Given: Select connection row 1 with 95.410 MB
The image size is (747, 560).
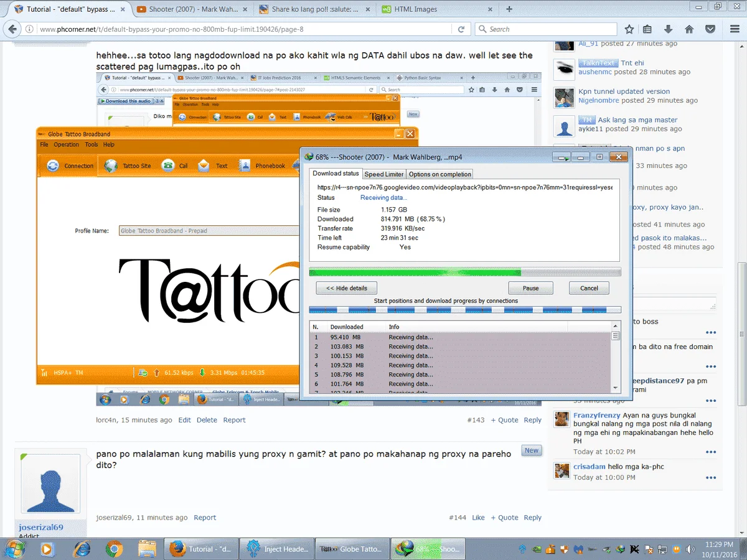Looking at the screenshot, I should pyautogui.click(x=460, y=337).
